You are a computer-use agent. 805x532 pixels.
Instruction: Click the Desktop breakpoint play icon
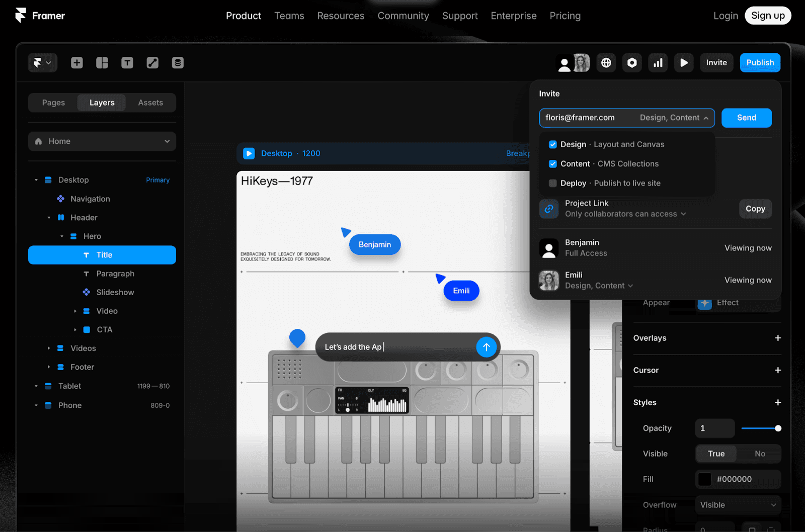tap(249, 153)
